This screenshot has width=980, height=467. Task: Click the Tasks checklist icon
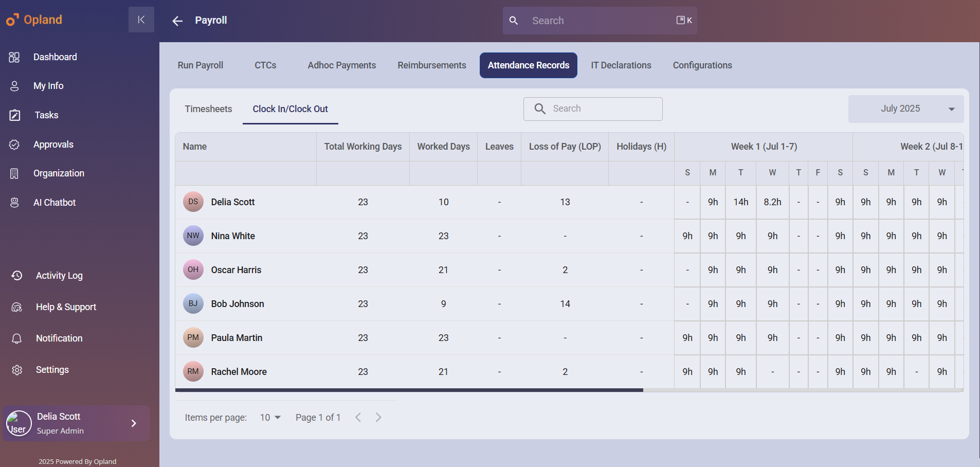[15, 115]
